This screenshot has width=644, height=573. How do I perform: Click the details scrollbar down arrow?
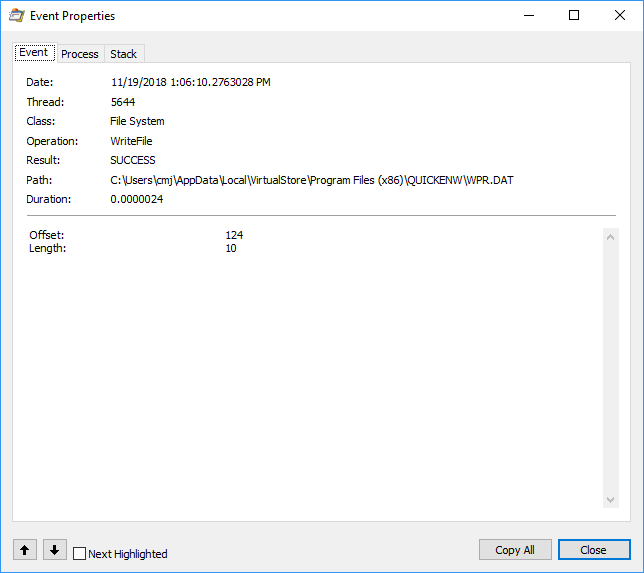click(x=611, y=500)
